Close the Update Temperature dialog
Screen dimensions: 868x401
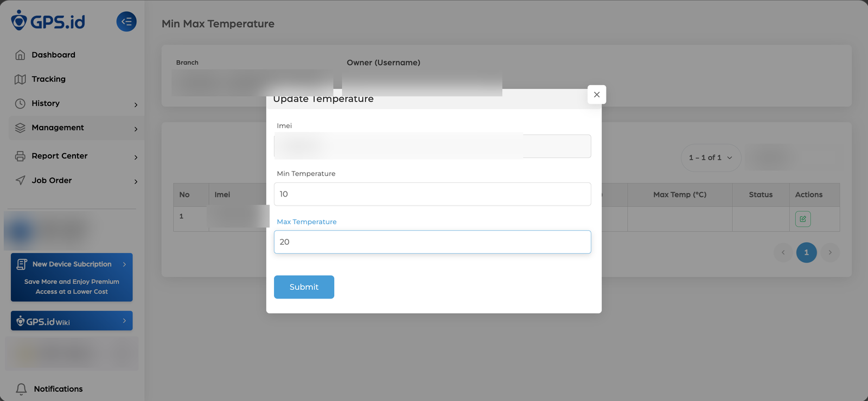pos(597,94)
